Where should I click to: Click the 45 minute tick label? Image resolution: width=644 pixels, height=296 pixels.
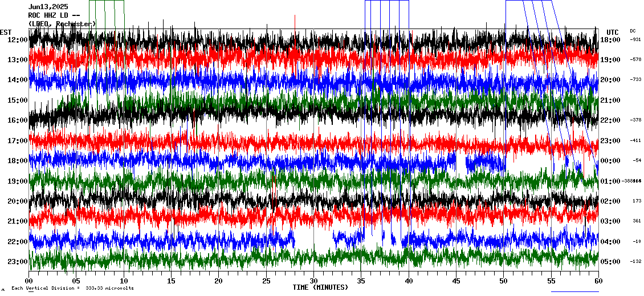point(456,281)
